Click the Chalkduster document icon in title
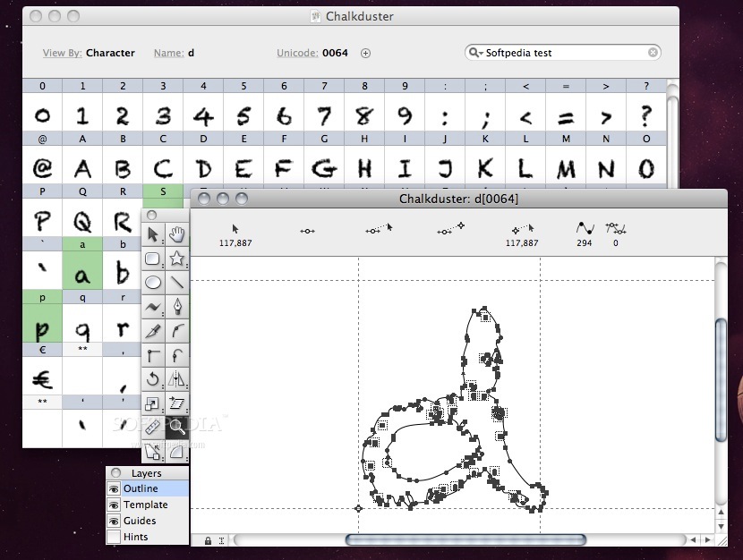Viewport: 743px width, 560px height. pos(316,17)
